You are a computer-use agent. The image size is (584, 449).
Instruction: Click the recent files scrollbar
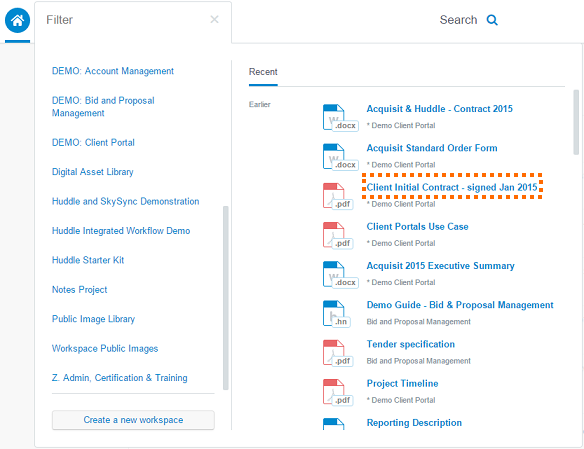tap(576, 122)
